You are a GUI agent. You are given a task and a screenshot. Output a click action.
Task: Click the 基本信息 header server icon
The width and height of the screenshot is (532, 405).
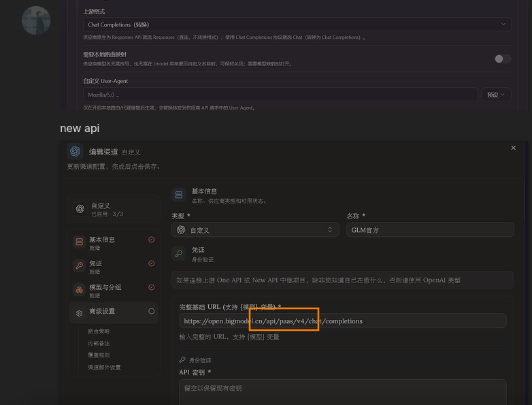[179, 195]
